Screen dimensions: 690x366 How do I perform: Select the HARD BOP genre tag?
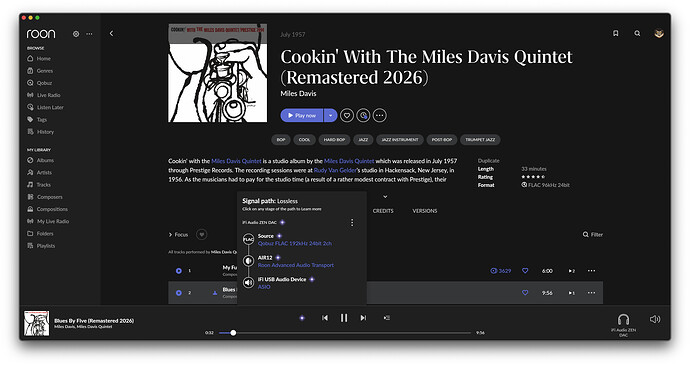tap(334, 140)
